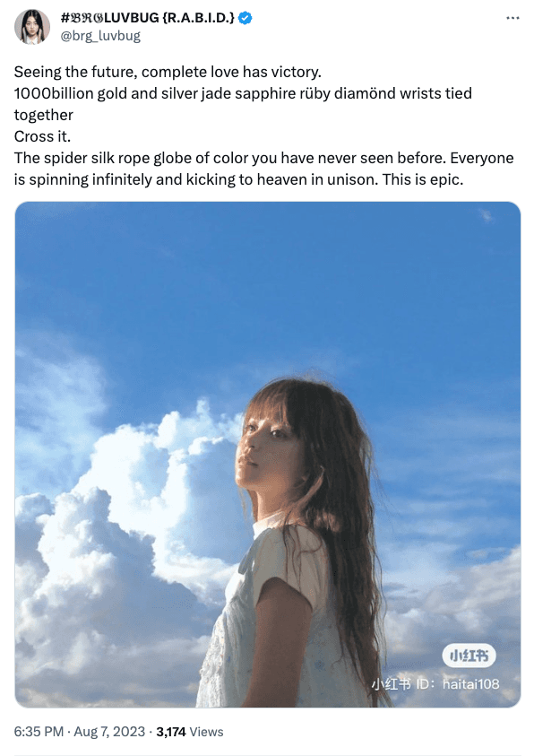This screenshot has width=534, height=756.
Task: Open the @brg_luvbug handle link
Action: tap(100, 36)
